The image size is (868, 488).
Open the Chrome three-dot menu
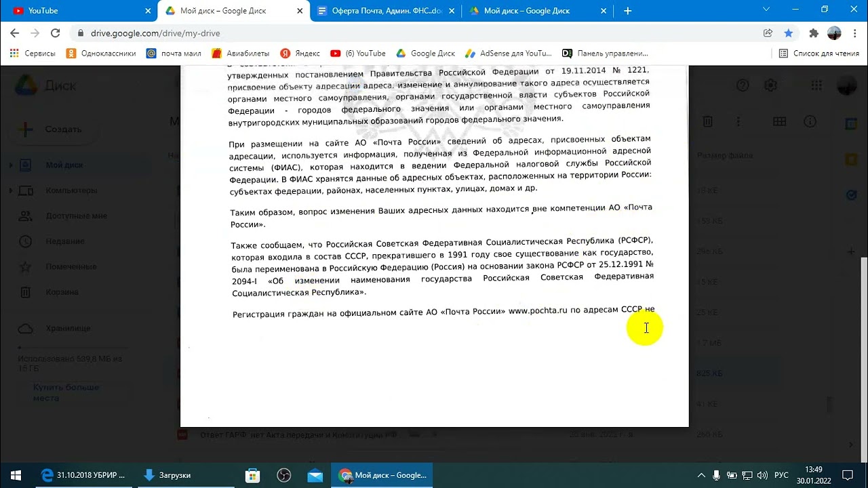[x=854, y=33]
